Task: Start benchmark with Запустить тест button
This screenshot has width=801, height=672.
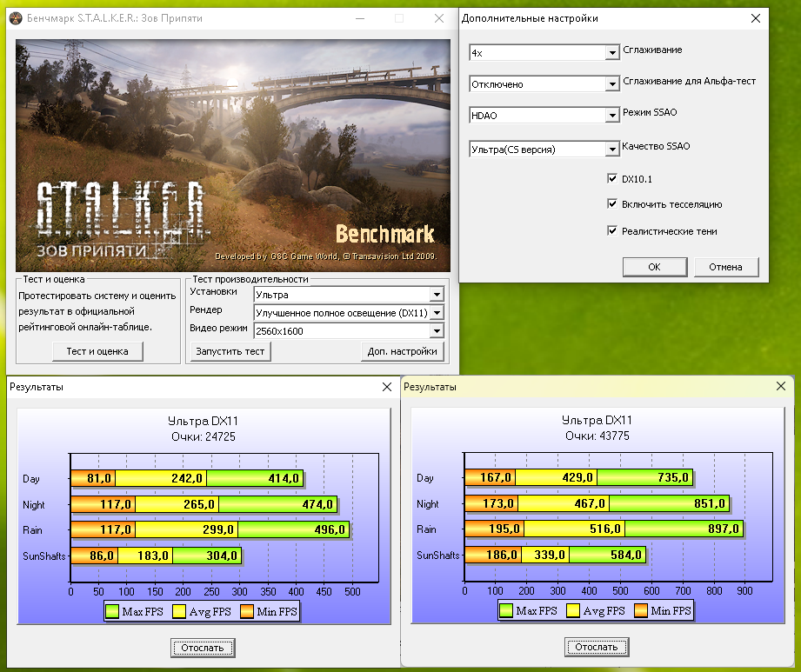Action: (230, 351)
